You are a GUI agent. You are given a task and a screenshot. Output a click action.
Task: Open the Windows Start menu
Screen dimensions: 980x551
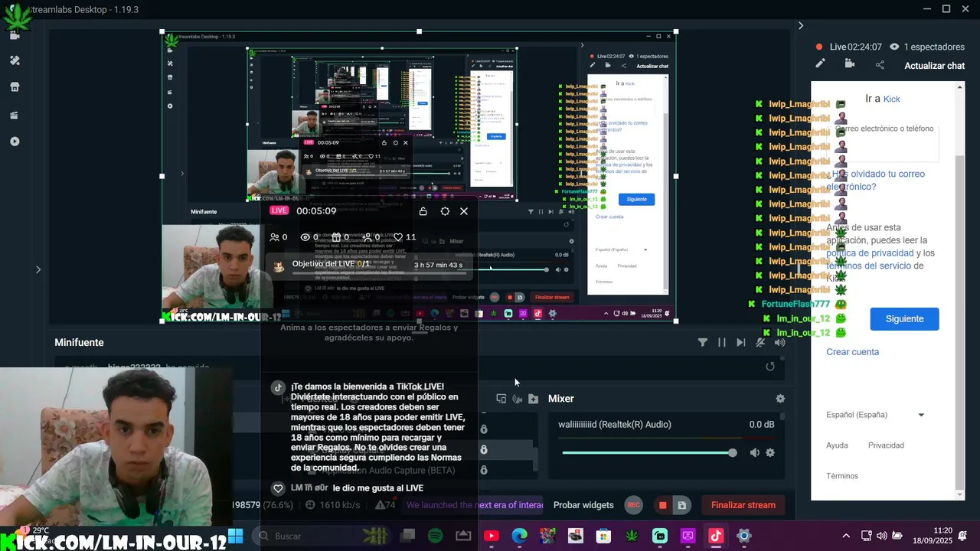click(x=235, y=536)
